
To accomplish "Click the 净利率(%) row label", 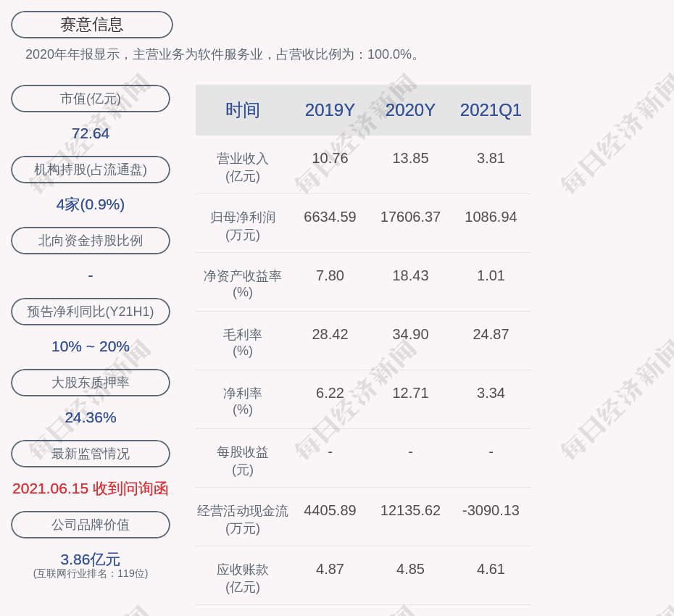I will click(x=243, y=401).
